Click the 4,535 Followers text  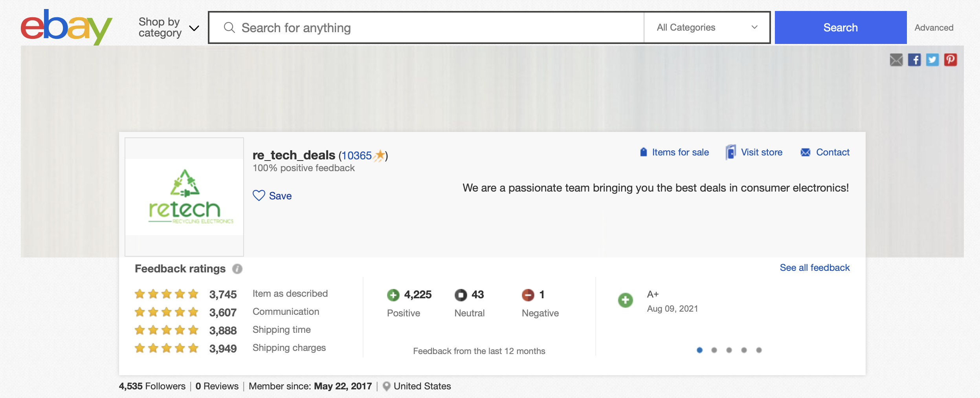click(x=152, y=386)
